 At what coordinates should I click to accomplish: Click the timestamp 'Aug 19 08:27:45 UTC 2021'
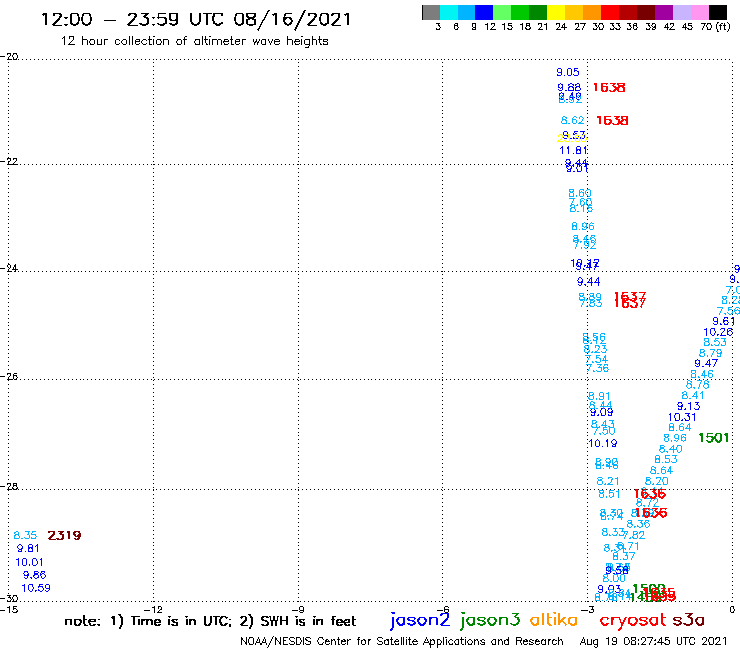(x=653, y=642)
